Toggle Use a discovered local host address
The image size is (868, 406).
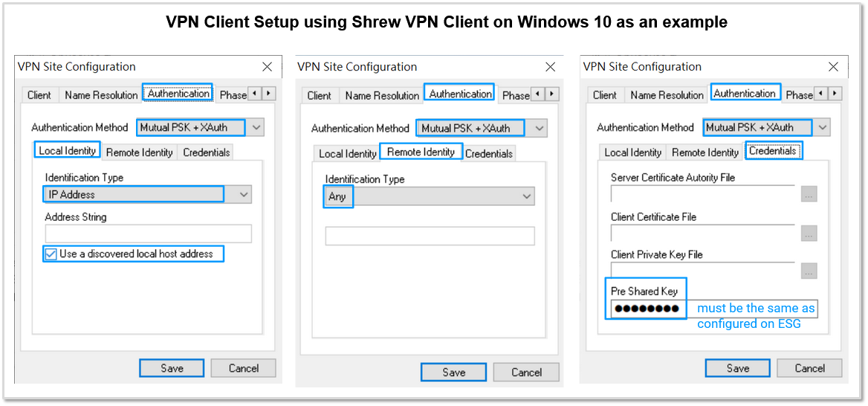(51, 254)
